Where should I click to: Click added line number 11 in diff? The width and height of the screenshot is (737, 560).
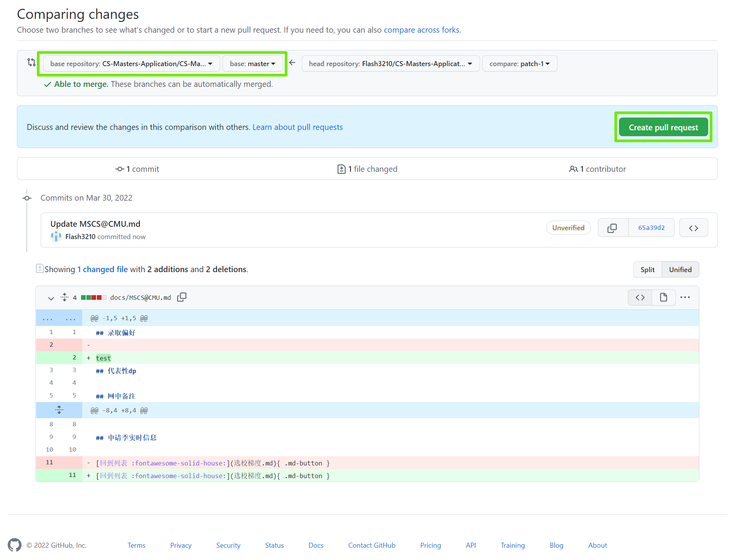[72, 475]
